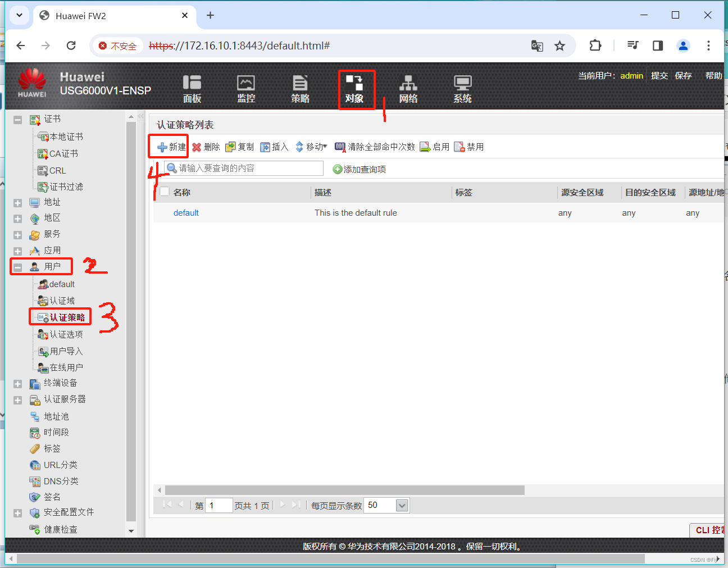Select 认证策略 authentication policy in tree
728x568 pixels.
click(x=61, y=317)
